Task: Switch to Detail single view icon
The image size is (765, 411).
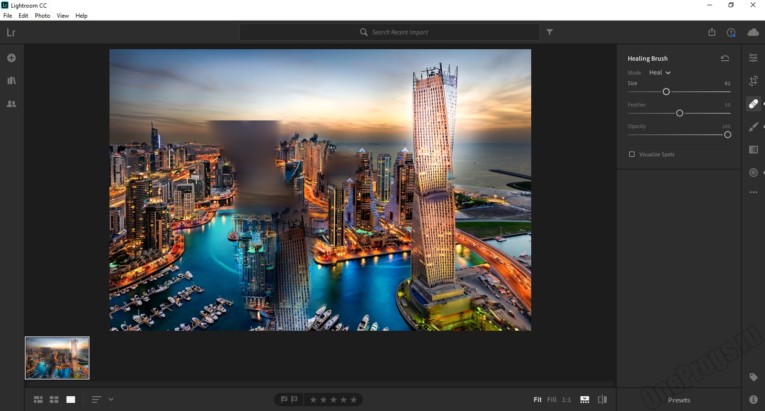Action: (71, 399)
